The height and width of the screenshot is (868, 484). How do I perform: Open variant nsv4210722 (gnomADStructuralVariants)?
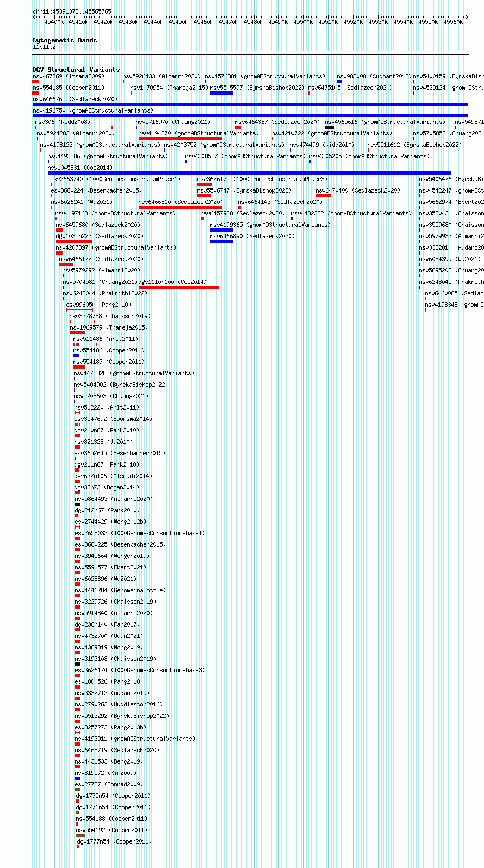click(x=331, y=133)
